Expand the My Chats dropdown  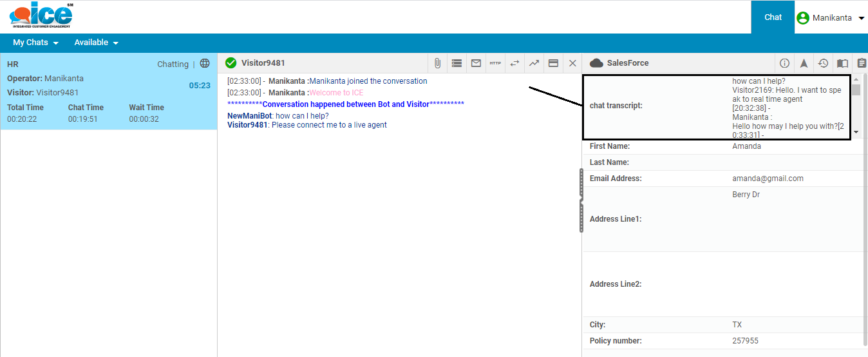click(35, 43)
